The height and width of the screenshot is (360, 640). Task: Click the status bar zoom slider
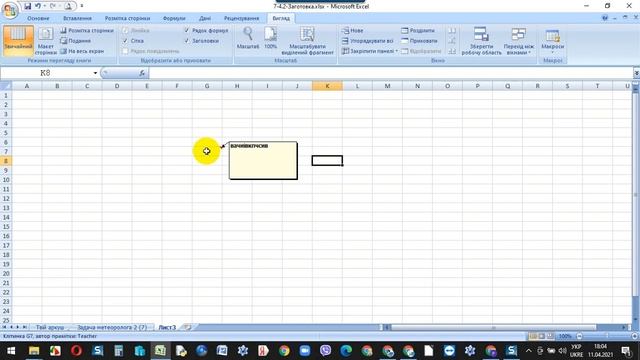point(607,336)
